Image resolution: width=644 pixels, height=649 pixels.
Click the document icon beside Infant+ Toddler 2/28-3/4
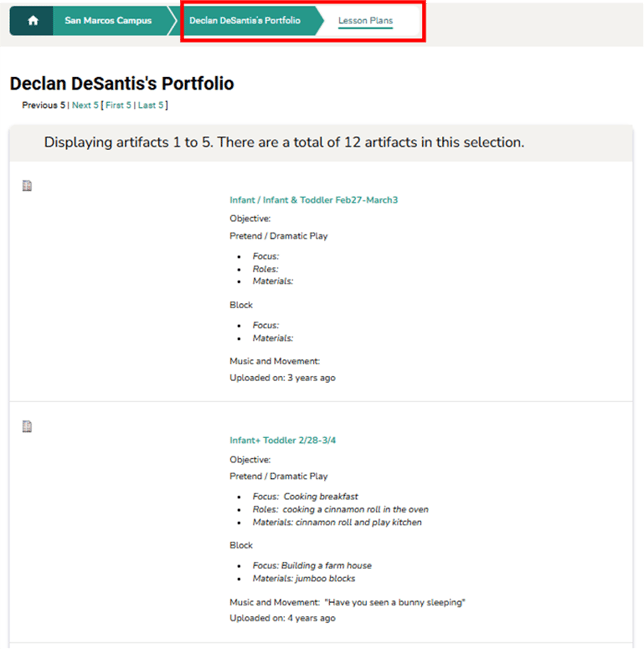coord(28,427)
